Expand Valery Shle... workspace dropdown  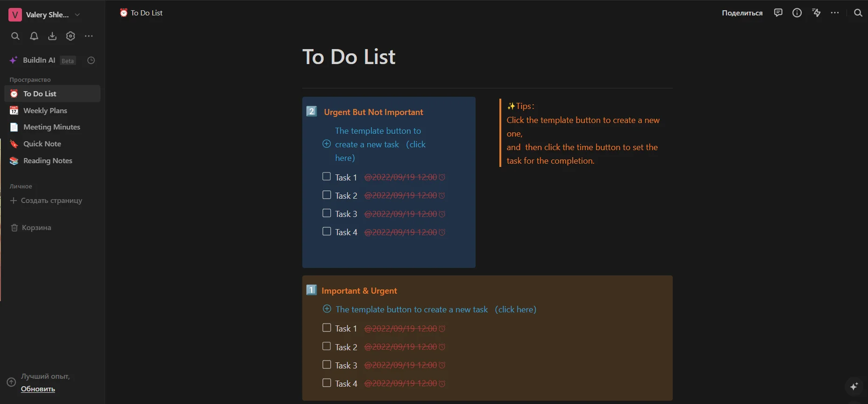78,14
